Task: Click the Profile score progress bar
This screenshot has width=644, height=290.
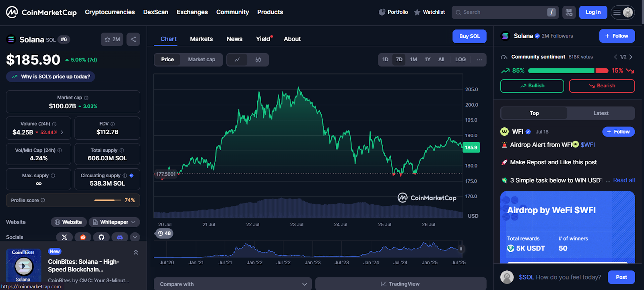Action: coord(107,200)
